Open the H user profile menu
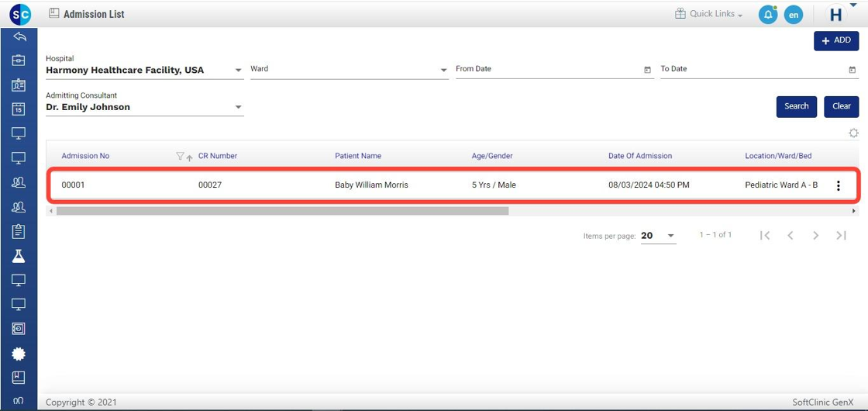This screenshot has height=411, width=868. [837, 15]
